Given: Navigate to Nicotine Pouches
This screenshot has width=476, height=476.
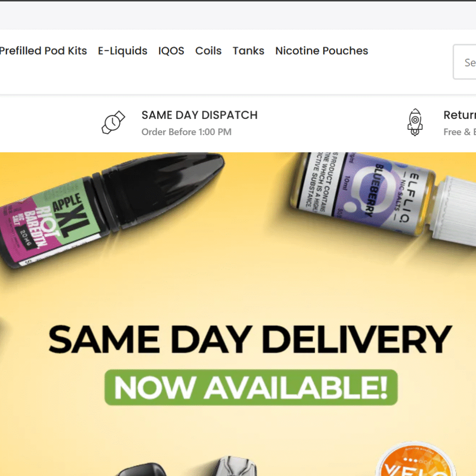Looking at the screenshot, I should coord(321,51).
